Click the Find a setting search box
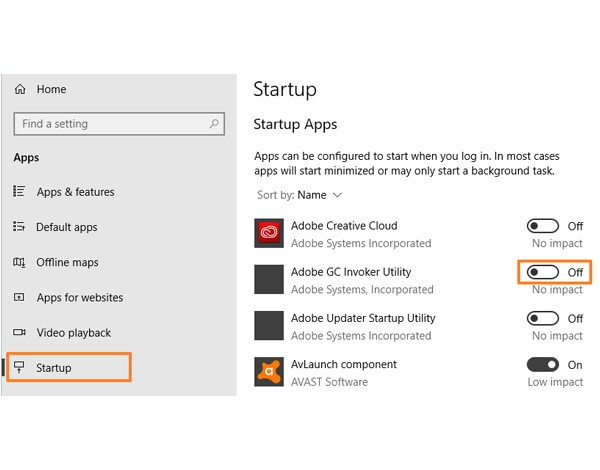Viewport: 600px width, 470px height. pyautogui.click(x=110, y=124)
